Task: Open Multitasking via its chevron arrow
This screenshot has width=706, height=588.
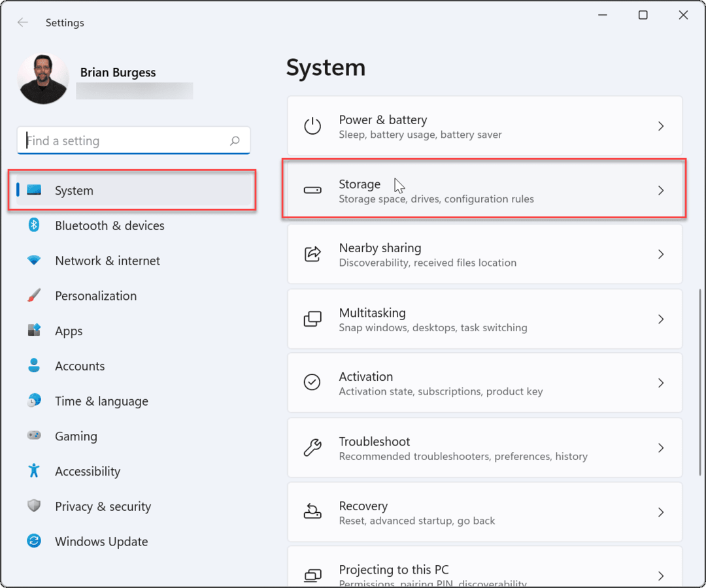Action: coord(661,319)
